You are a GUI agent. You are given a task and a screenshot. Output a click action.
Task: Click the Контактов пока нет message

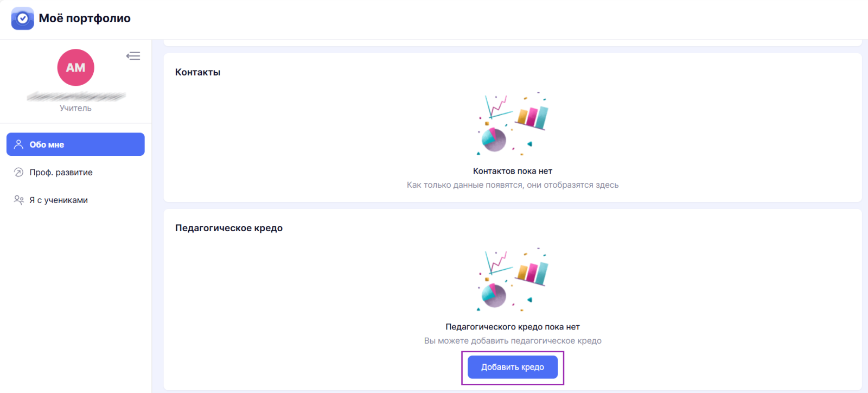(513, 171)
